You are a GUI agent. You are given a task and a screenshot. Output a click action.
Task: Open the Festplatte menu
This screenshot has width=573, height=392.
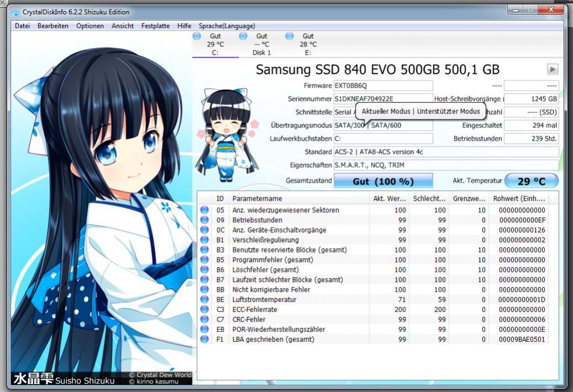[x=155, y=26]
